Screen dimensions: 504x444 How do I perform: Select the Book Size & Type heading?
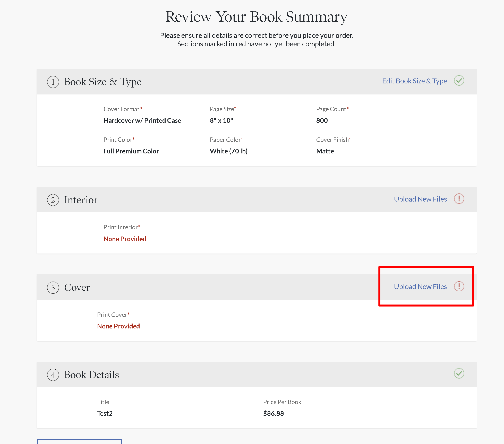[x=103, y=82]
